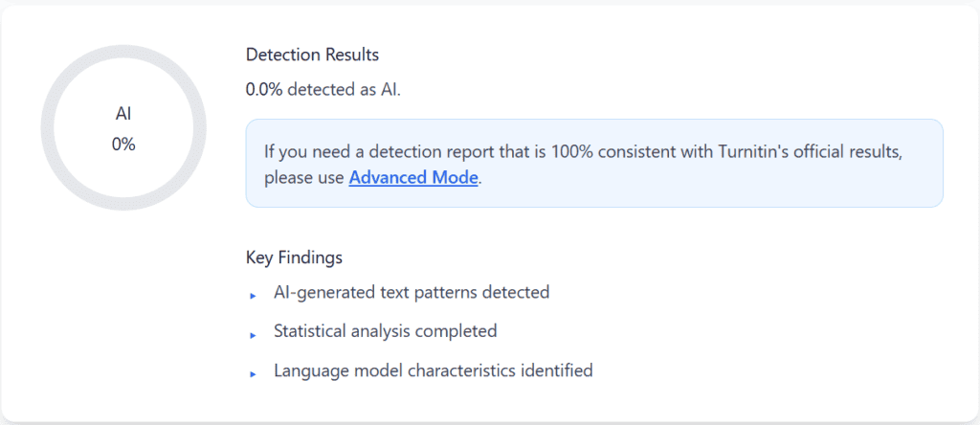Viewport: 980px width, 425px height.
Task: Click "Language model characteristics identified" finding
Action: 433,370
